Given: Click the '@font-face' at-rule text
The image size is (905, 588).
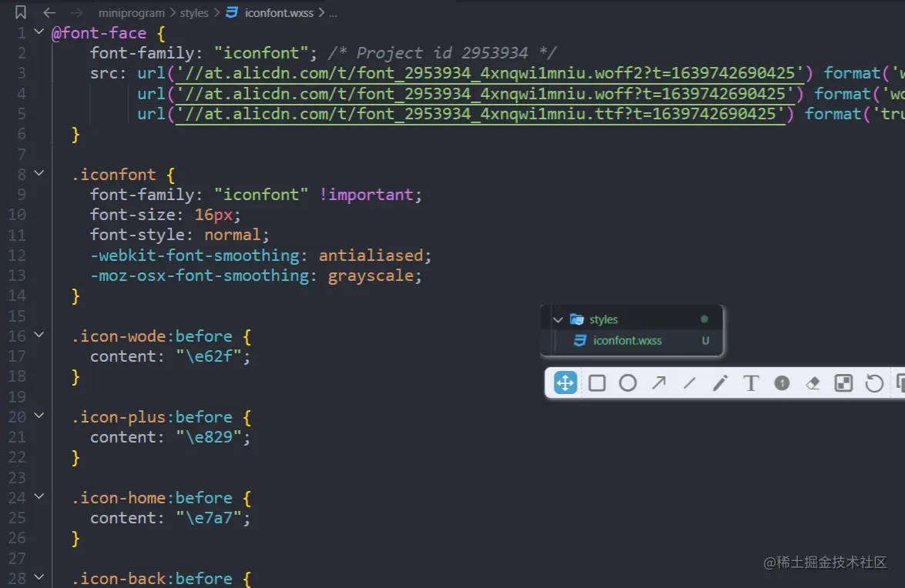Looking at the screenshot, I should click(x=99, y=33).
